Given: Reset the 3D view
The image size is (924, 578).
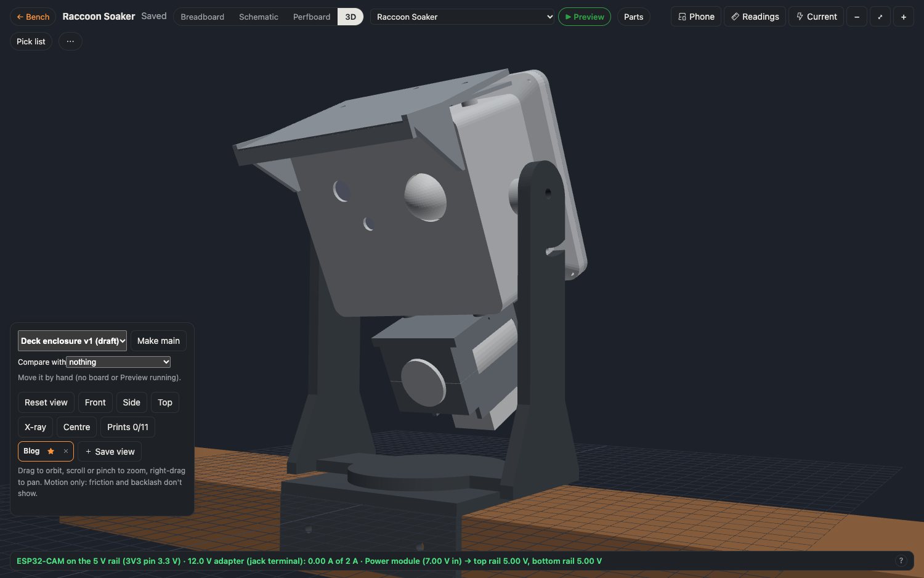Looking at the screenshot, I should (x=46, y=402).
